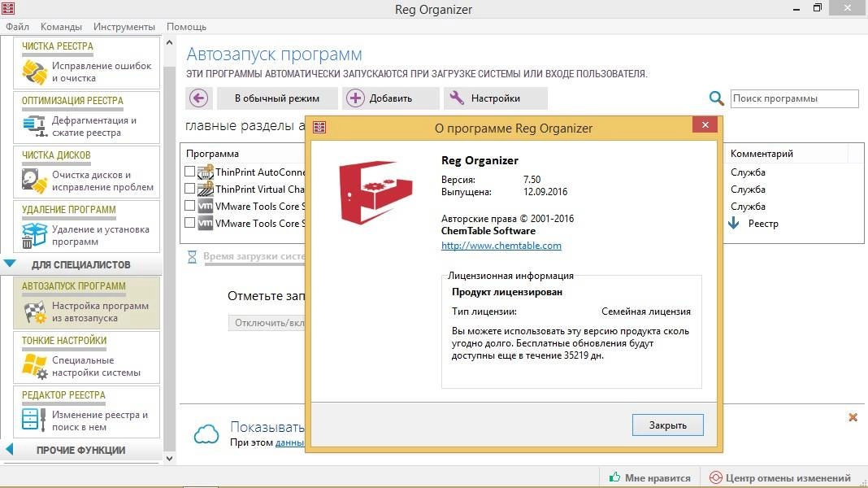Screen dimensions: 868x488
Task: Click Reg Organizer main window title icon
Action: coord(8,8)
